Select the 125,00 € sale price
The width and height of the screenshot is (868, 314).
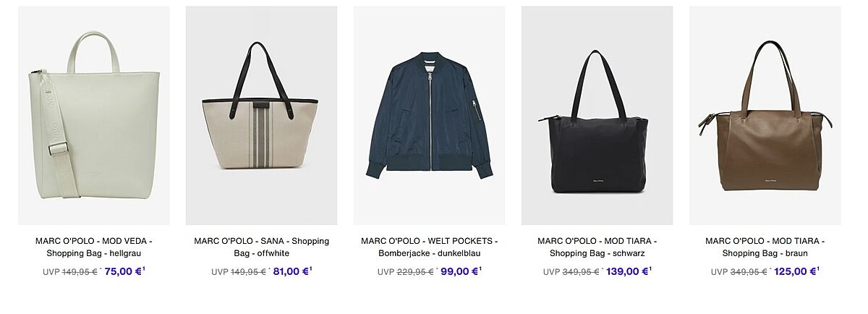click(794, 272)
